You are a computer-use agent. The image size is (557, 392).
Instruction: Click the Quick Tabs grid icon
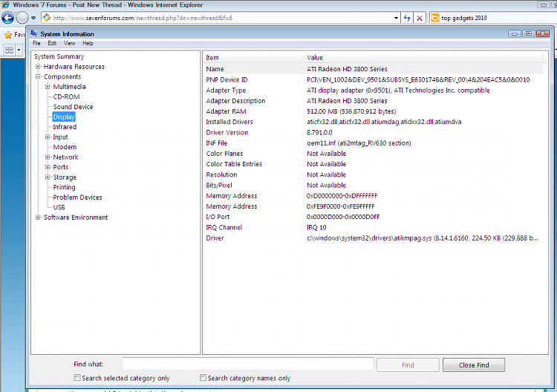pyautogui.click(x=9, y=50)
